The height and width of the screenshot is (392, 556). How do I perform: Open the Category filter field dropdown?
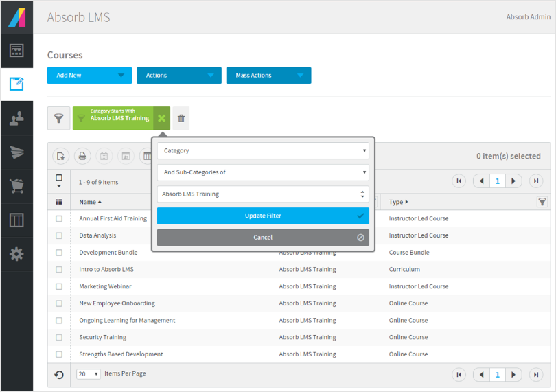click(263, 151)
